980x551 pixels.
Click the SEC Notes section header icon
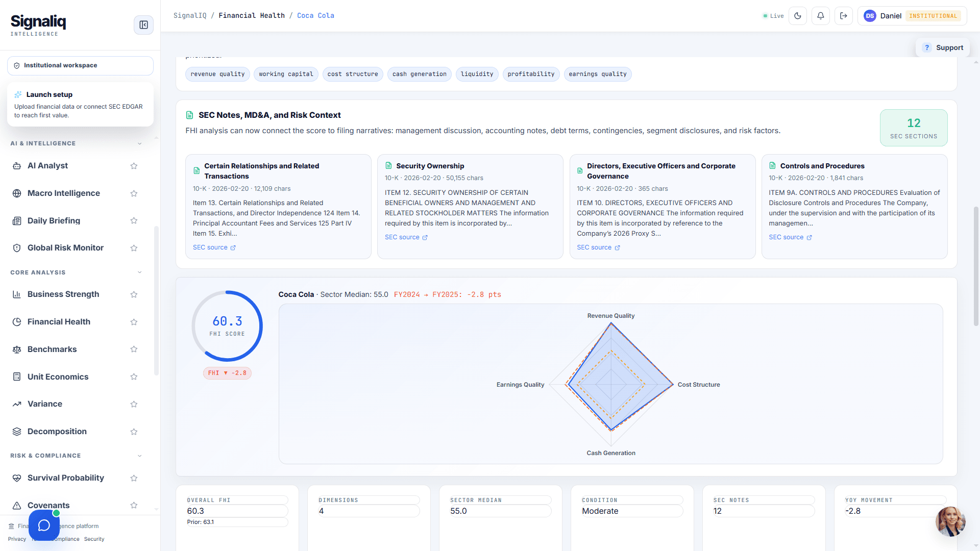tap(190, 115)
